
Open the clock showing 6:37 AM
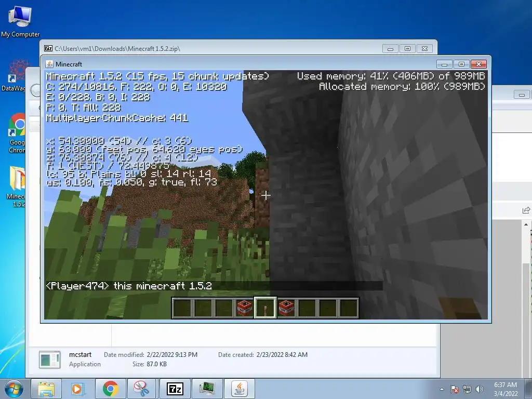pyautogui.click(x=505, y=389)
